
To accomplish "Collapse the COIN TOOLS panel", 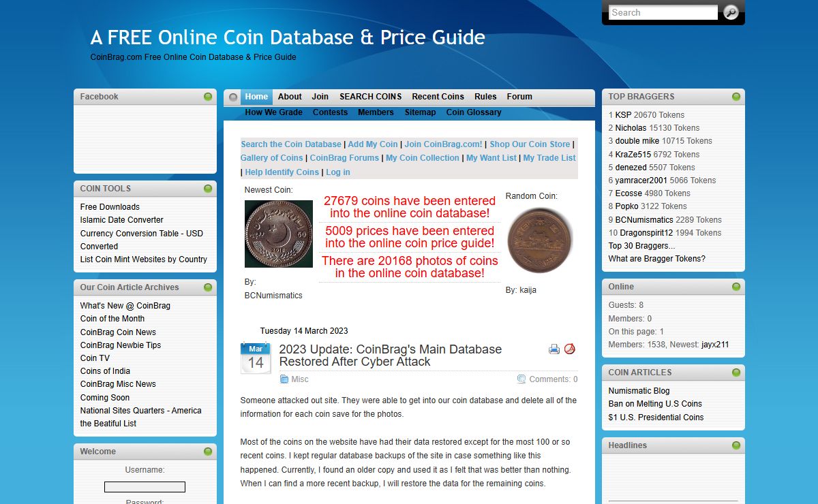I will pos(208,189).
